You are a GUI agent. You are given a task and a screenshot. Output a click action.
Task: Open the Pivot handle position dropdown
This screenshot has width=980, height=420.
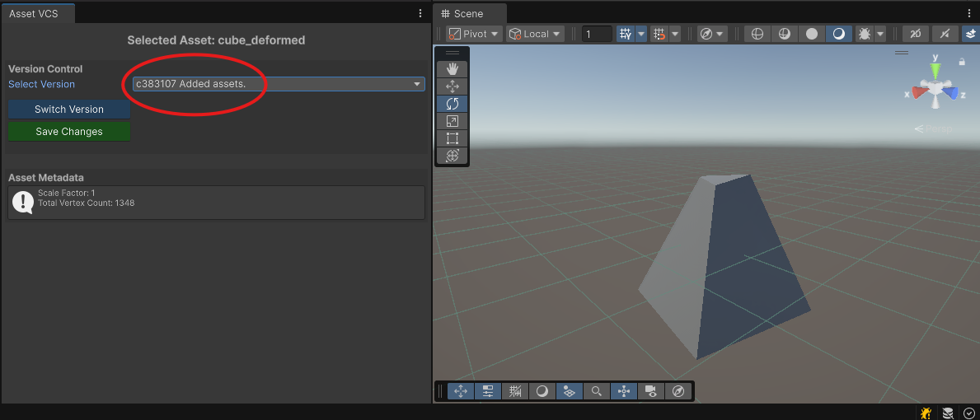tap(475, 34)
